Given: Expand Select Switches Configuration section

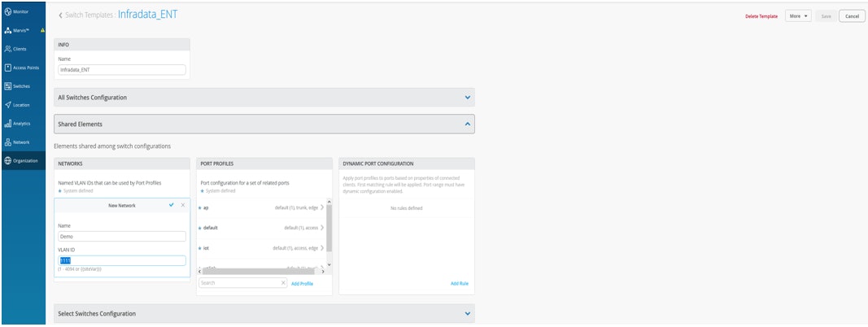Looking at the screenshot, I should pyautogui.click(x=467, y=313).
